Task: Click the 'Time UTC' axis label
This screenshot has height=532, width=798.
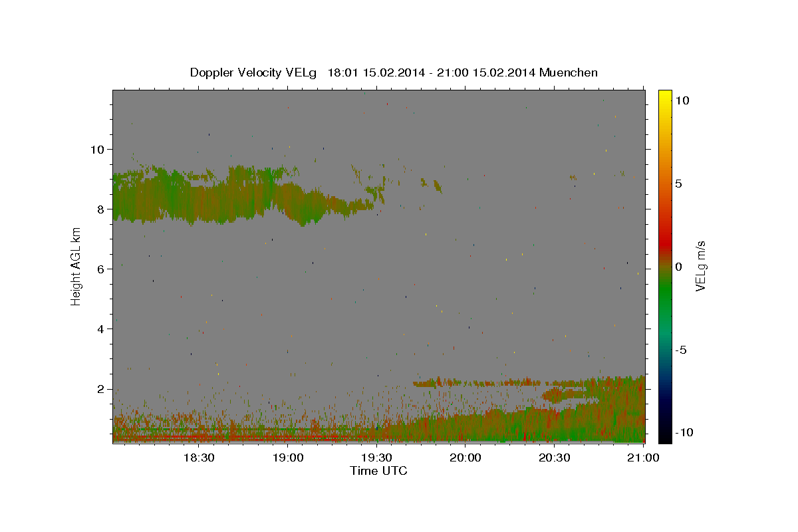Action: coord(378,471)
